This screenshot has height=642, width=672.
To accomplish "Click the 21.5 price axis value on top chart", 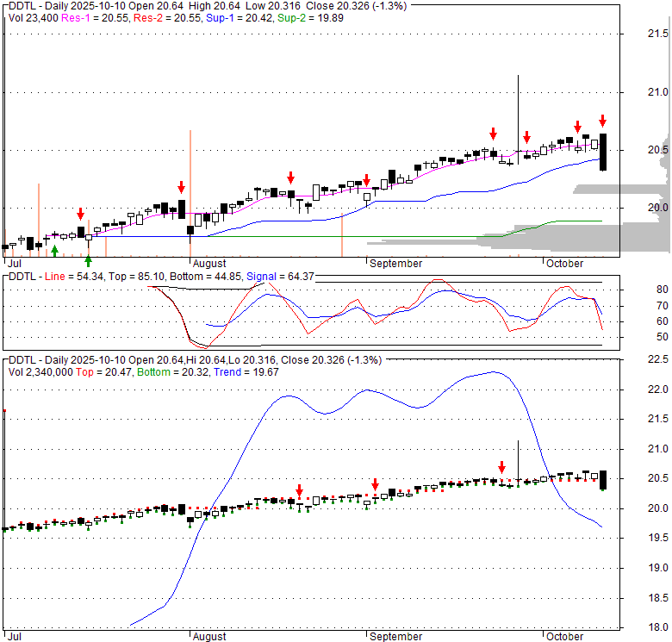I will tap(657, 34).
